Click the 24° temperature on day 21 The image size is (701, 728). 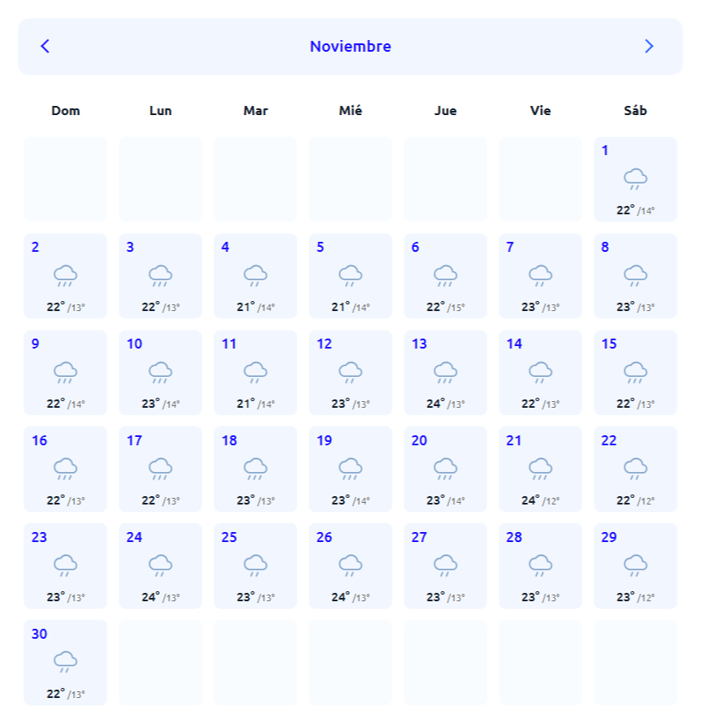531,500
